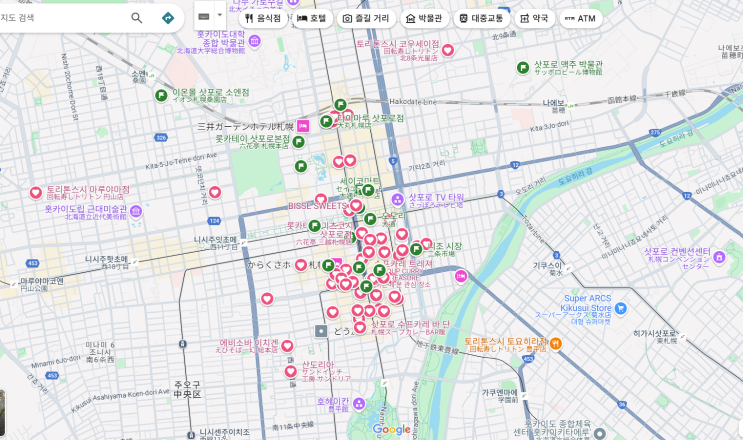
Task: Open the pink hotel marker at 三井ガーデンホテル札幌
Action: click(303, 126)
